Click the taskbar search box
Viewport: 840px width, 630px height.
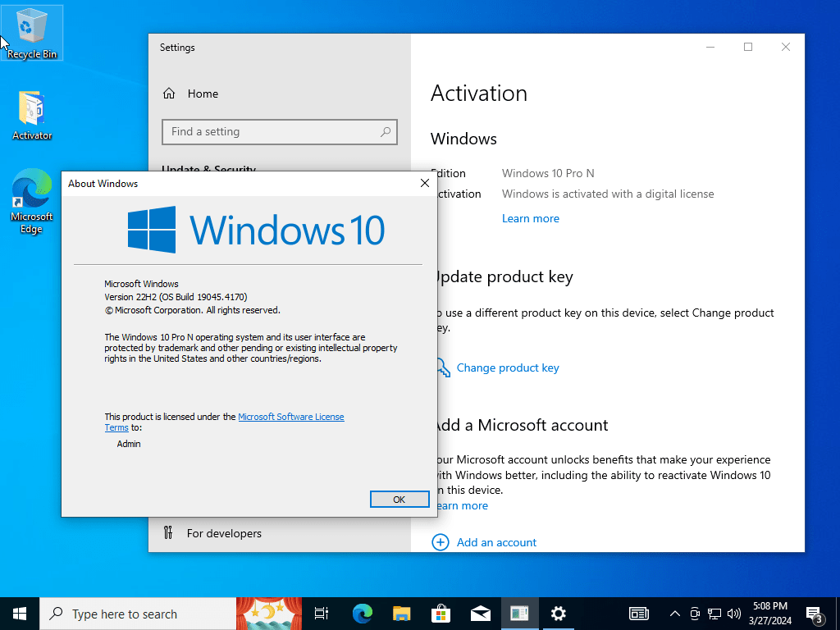tap(138, 614)
